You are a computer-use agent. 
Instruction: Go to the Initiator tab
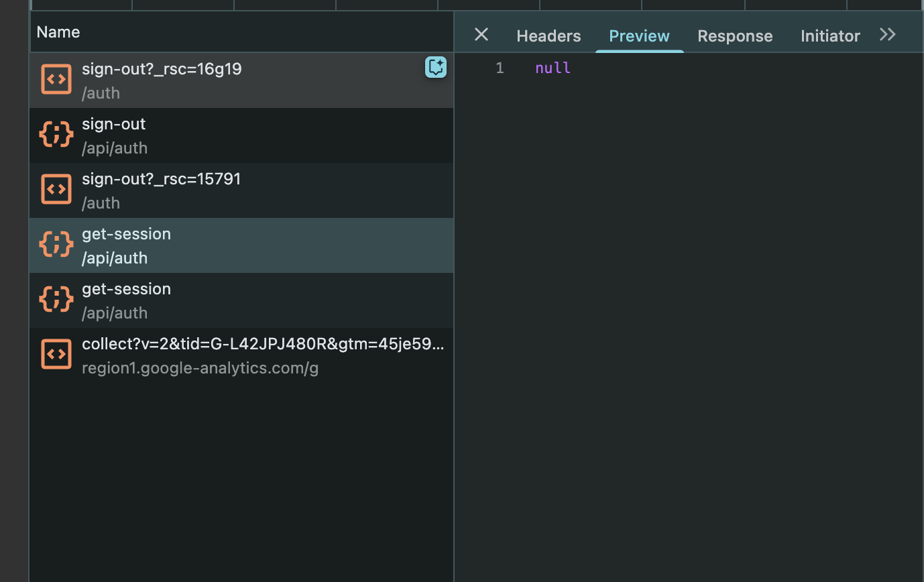[830, 36]
